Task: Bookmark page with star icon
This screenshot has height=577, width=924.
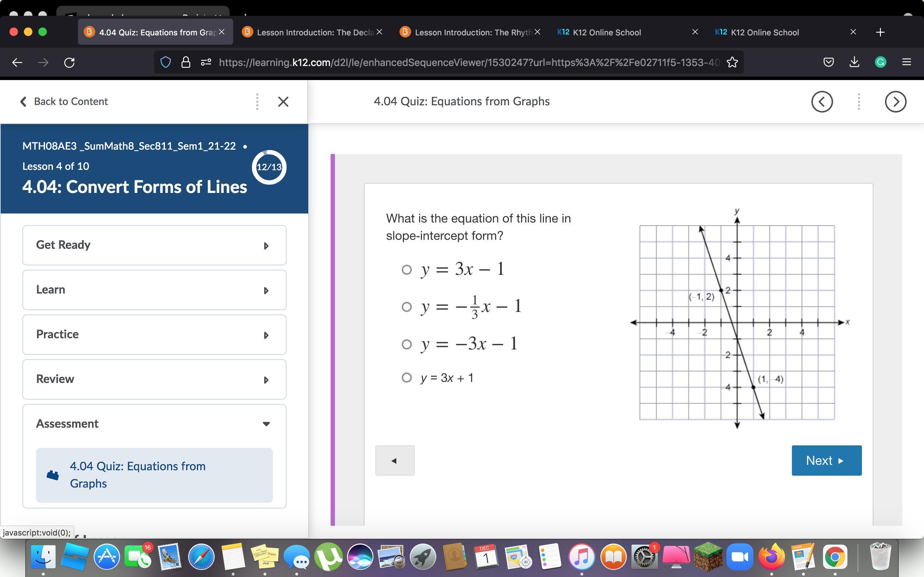Action: 732,62
